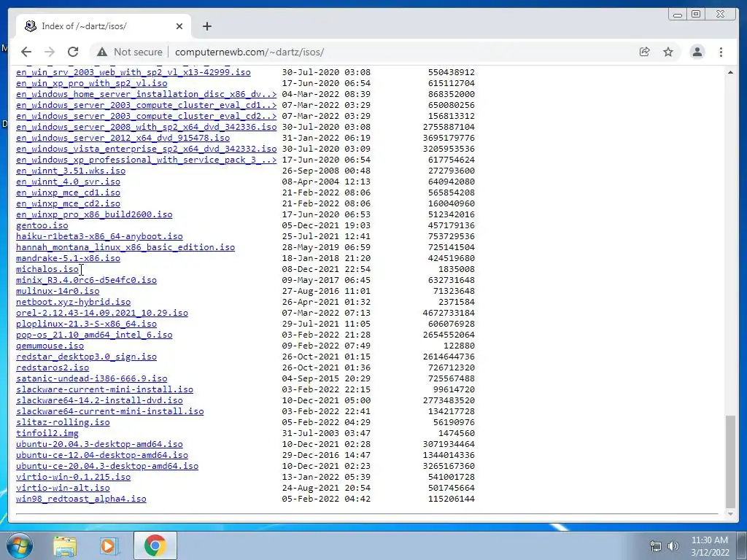Click en_win_srv_2003_web_with_sp2_vl_x13-42999.iso
The image size is (747, 560).
(133, 72)
